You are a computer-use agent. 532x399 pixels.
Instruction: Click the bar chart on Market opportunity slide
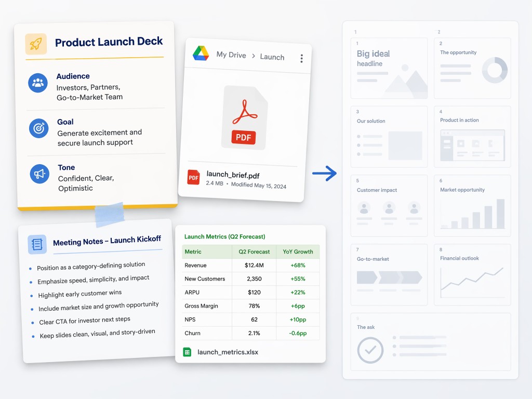pyautogui.click(x=472, y=214)
